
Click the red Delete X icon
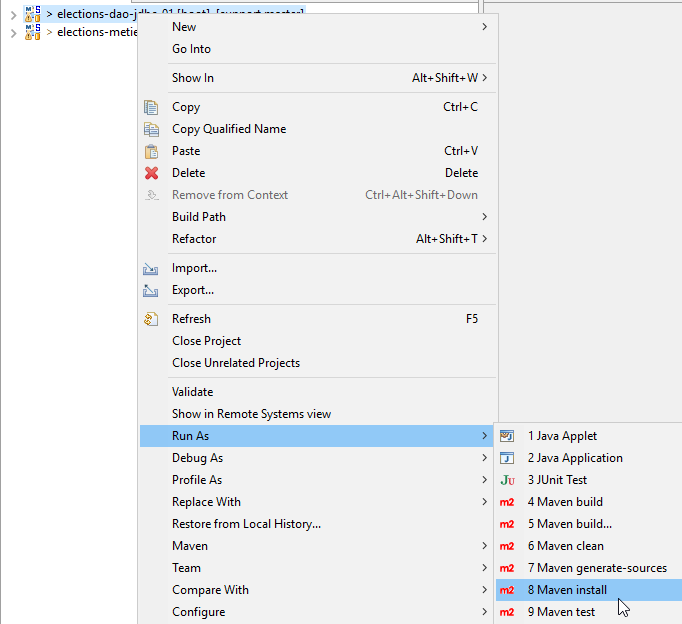point(151,173)
